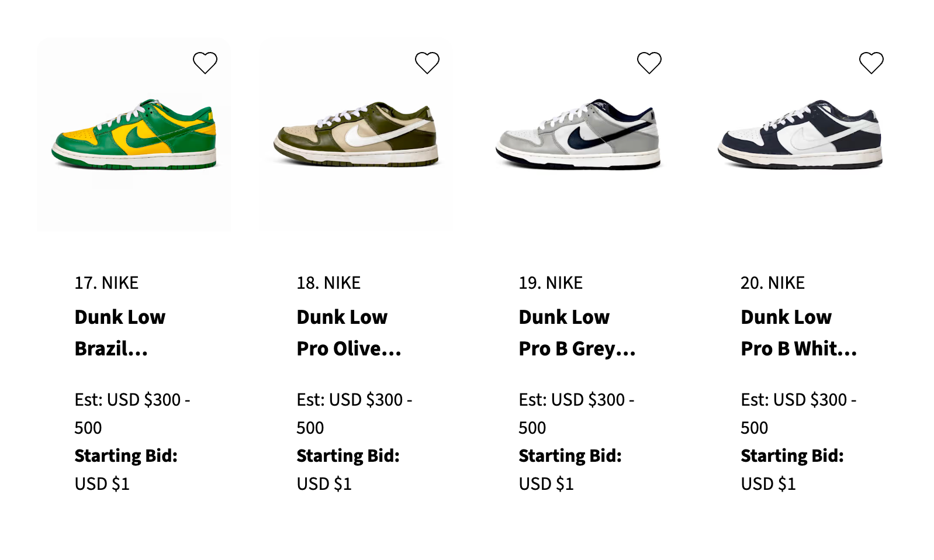Click the USD $1 bid for lot 19
Image resolution: width=934 pixels, height=560 pixels.
click(x=546, y=484)
